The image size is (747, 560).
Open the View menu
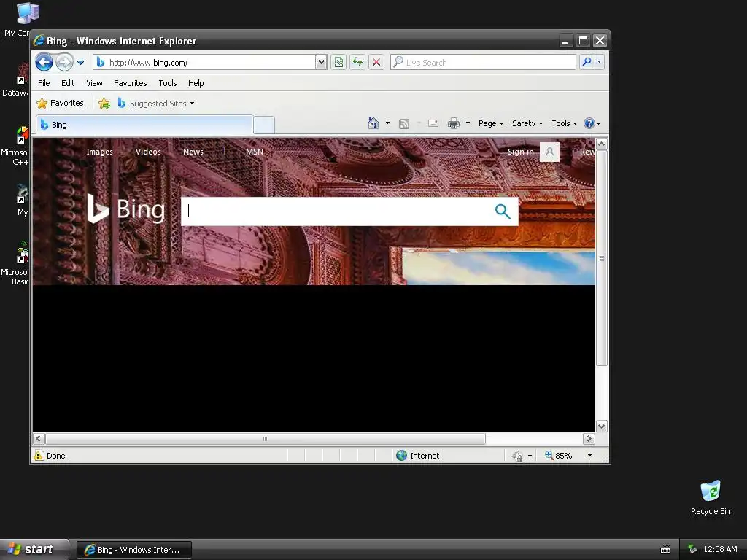[94, 83]
